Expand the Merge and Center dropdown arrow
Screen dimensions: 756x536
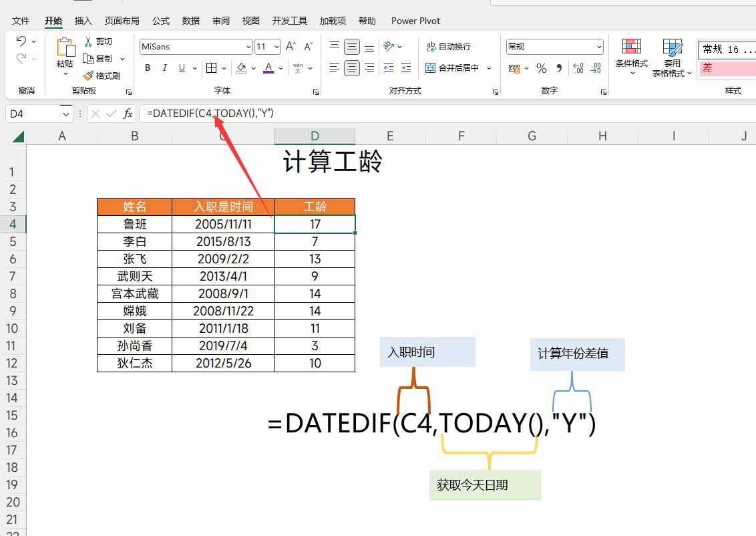pos(490,69)
